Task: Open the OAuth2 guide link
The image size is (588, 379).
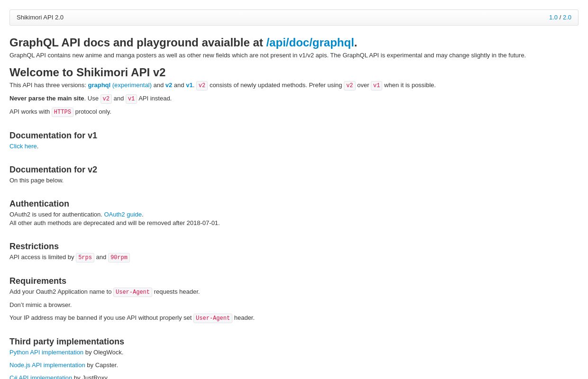Action: (123, 215)
